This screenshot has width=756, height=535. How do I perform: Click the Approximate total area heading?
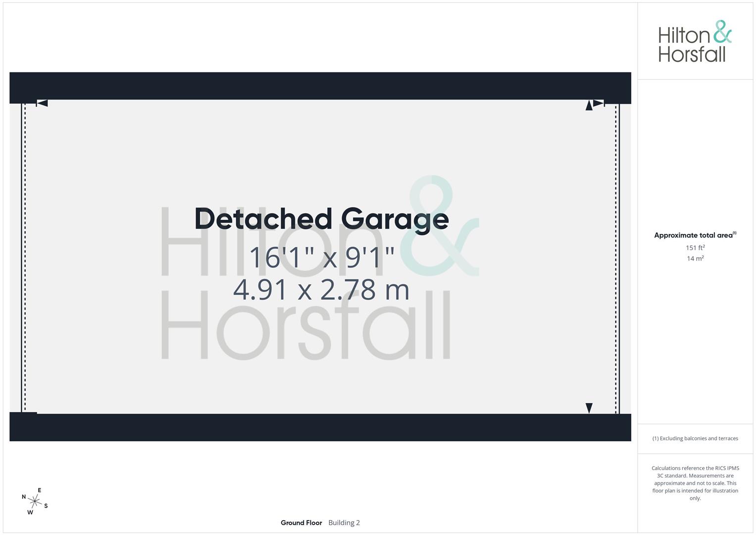coord(695,235)
